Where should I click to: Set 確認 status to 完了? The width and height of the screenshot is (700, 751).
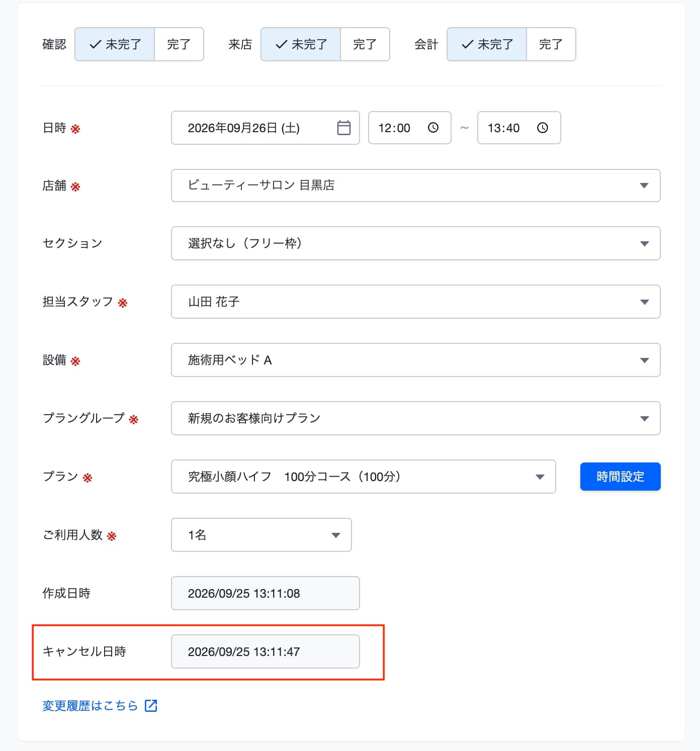(x=179, y=44)
